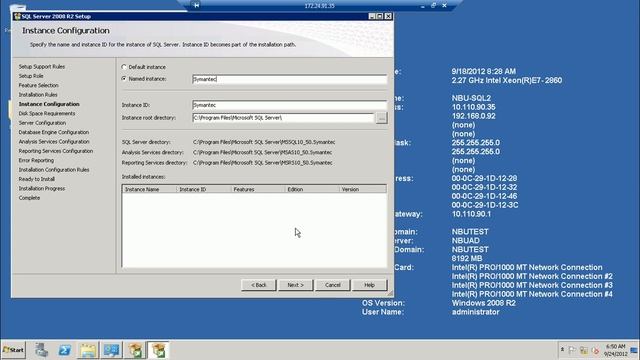Click the Cancel button
The height and width of the screenshot is (360, 640).
[333, 285]
